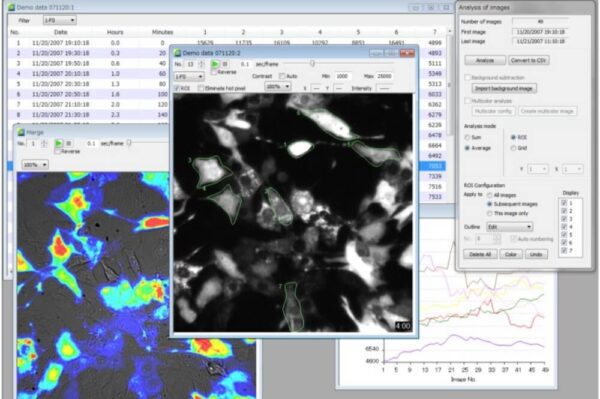Pause playback in Demo data 071120:2 window
The image size is (600, 399).
point(225,64)
